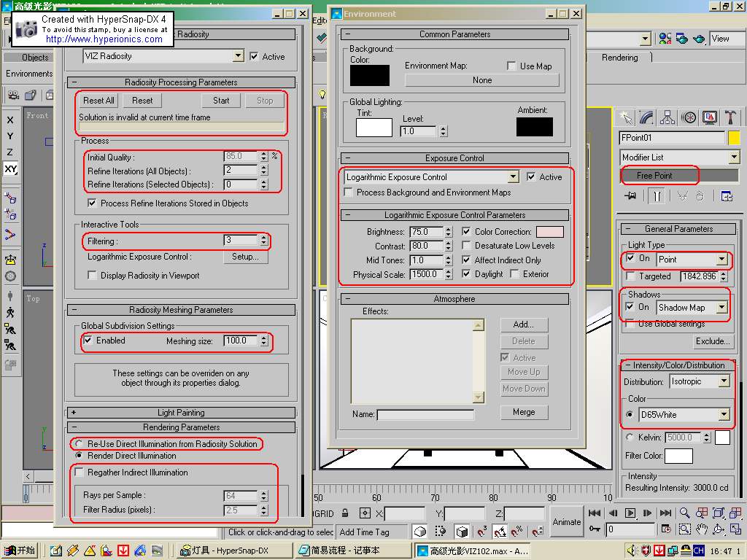Toggle the Desaturate Low Levels checkbox
Viewport: 747px width, 560px height.
coord(467,246)
